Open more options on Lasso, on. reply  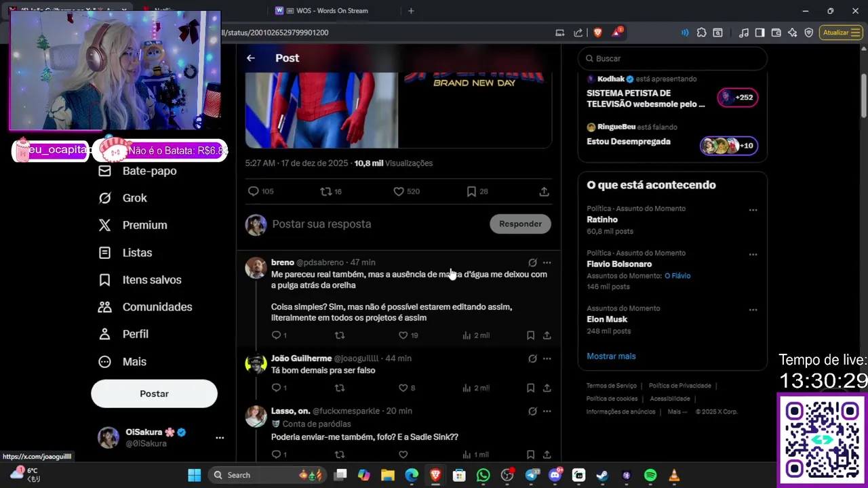(x=547, y=411)
